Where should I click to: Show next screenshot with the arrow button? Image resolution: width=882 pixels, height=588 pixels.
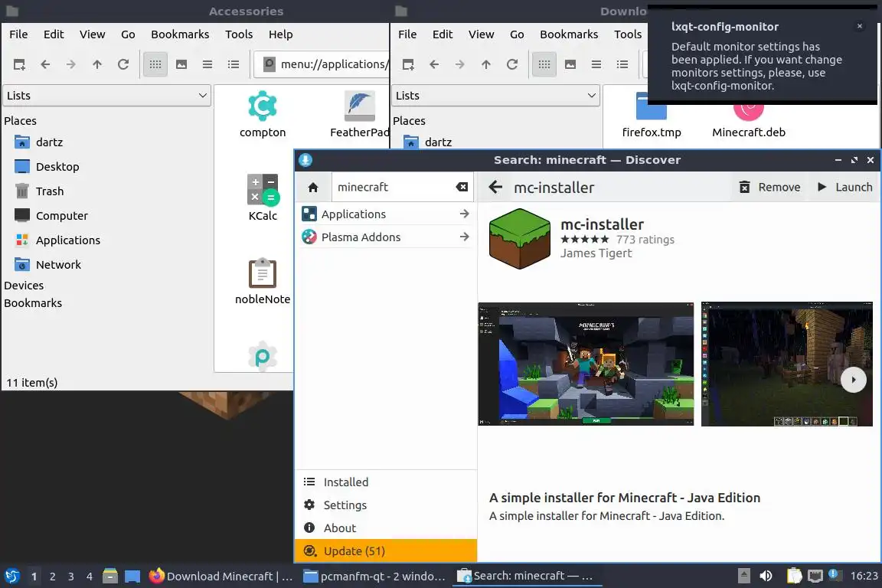(854, 380)
